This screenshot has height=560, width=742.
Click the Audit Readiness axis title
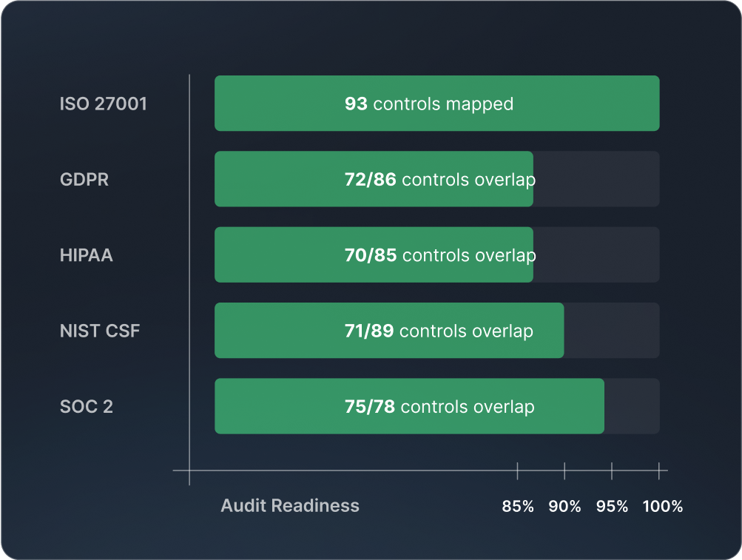pos(290,506)
